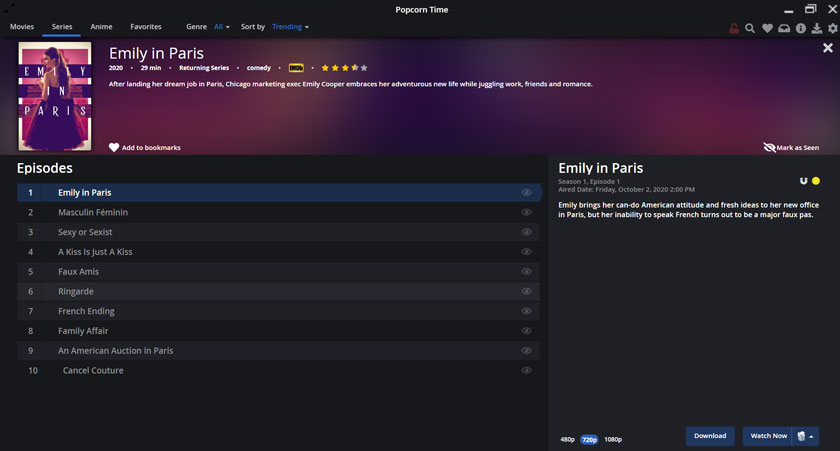Viewport: 840px width, 451px height.
Task: Click the star rating of the series
Action: (x=344, y=68)
